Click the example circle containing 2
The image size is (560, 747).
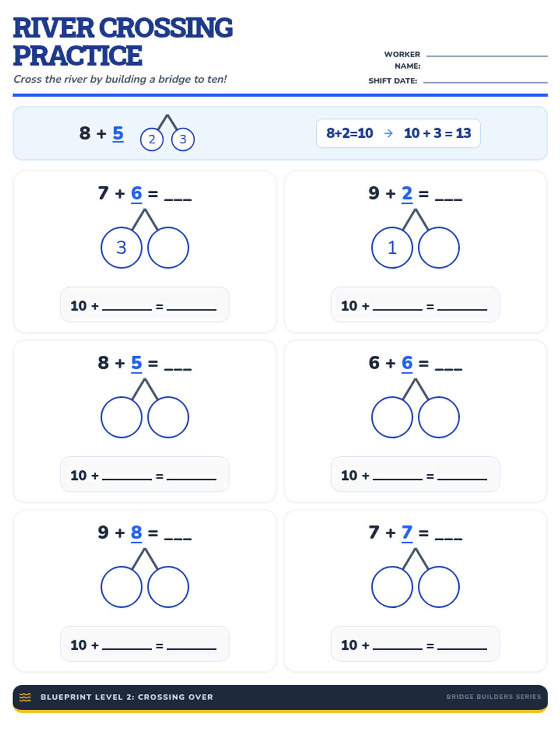[x=152, y=139]
